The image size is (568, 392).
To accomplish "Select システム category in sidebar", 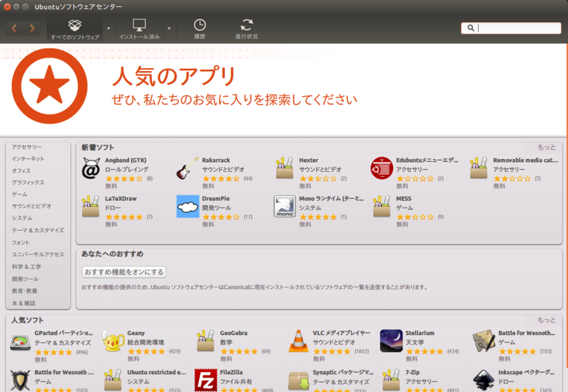I will click(22, 218).
